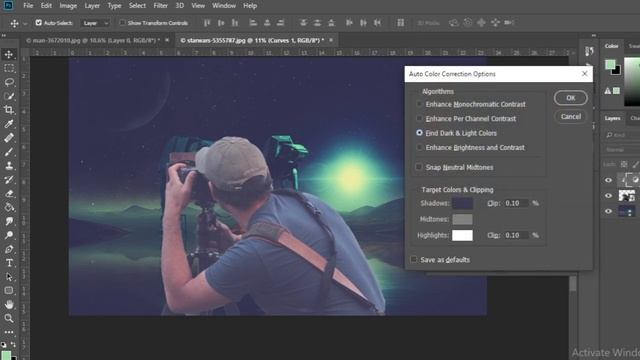Open the Auto-Select Layer dropdown
Screen dimensions: 640x360
[x=95, y=23]
